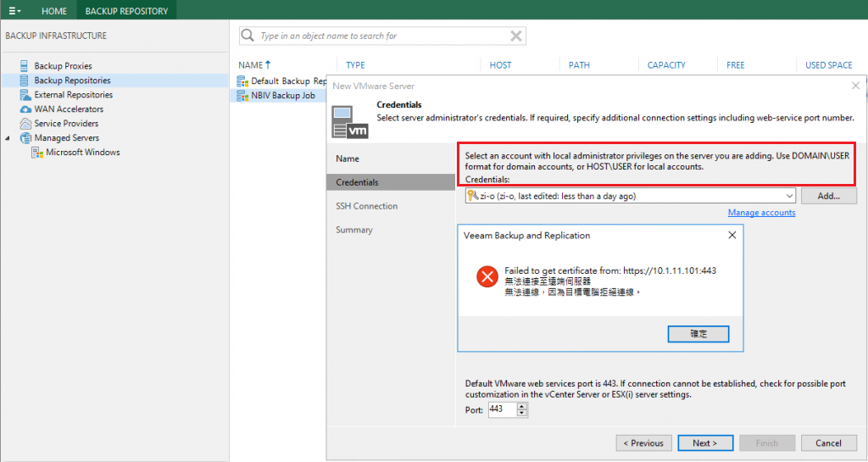Close the Veeam error dialog
This screenshot has height=462, width=868.
pos(732,235)
